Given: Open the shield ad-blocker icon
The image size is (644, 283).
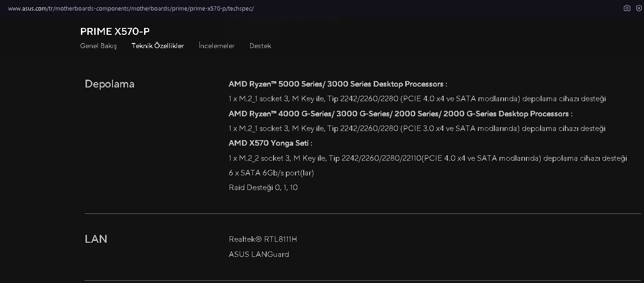Looking at the screenshot, I should 639,8.
